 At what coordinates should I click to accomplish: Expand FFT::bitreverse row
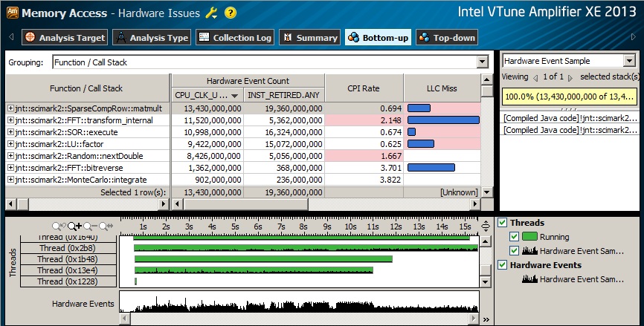click(x=10, y=168)
